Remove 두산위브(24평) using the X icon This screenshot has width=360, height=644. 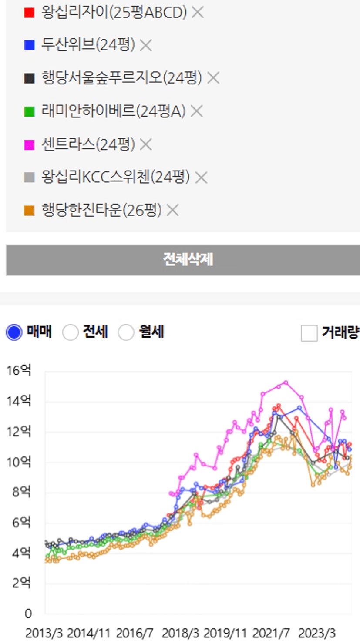[146, 45]
